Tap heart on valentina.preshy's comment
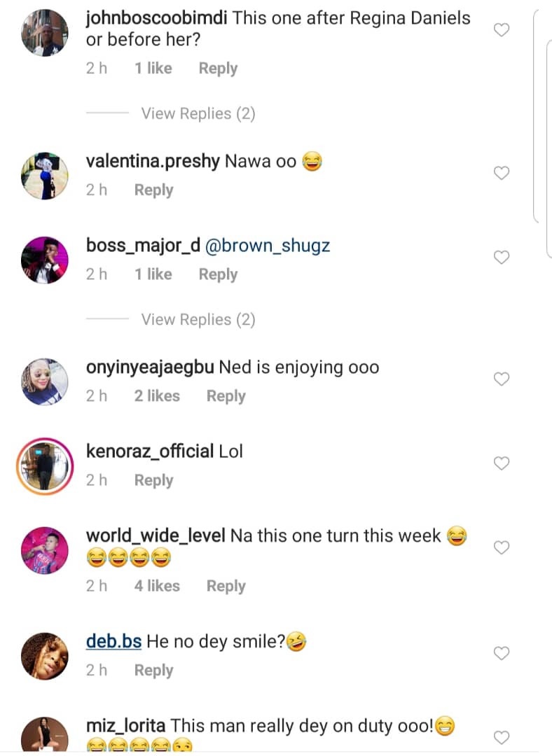The height and width of the screenshot is (756, 552). 502,173
